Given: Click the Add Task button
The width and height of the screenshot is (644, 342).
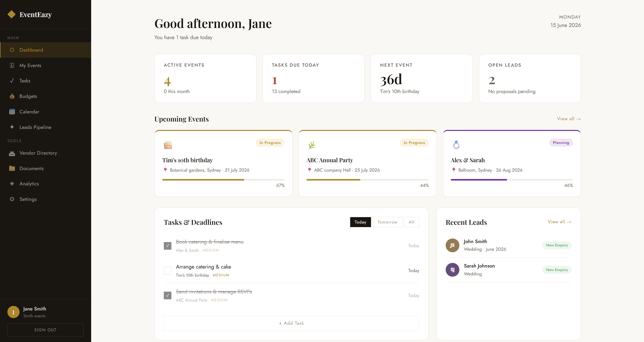Looking at the screenshot, I should (292, 323).
